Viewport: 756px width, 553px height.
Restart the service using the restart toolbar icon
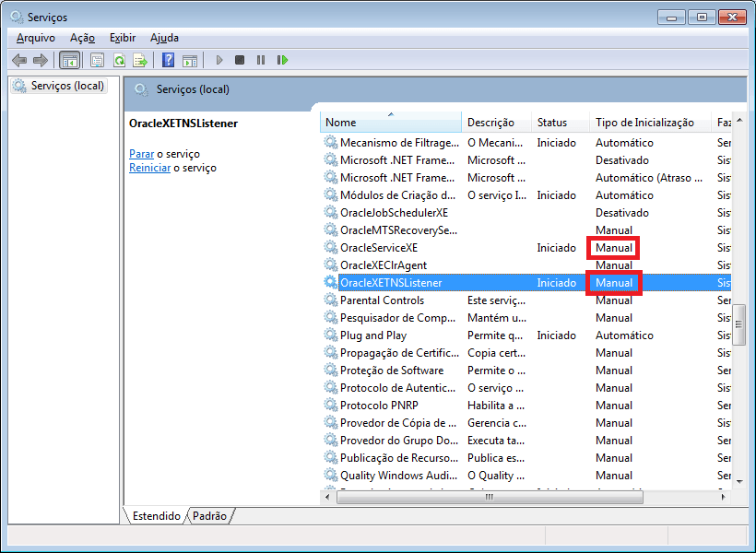tap(283, 59)
